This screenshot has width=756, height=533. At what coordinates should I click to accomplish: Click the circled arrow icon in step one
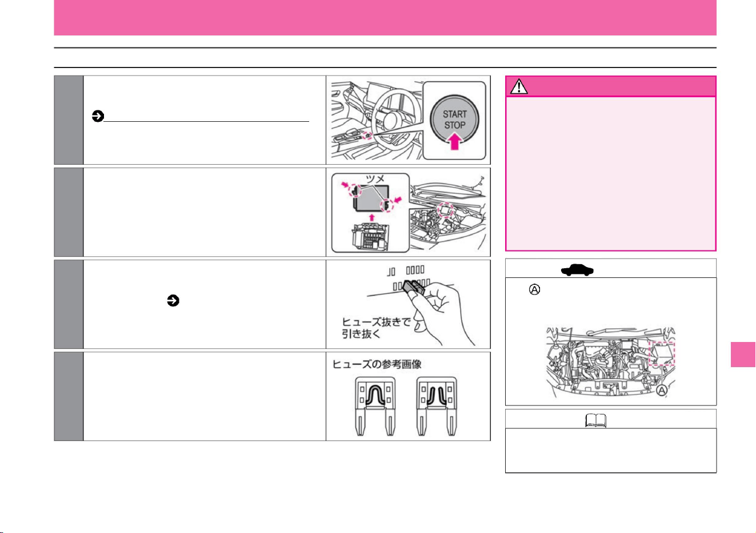click(x=98, y=117)
